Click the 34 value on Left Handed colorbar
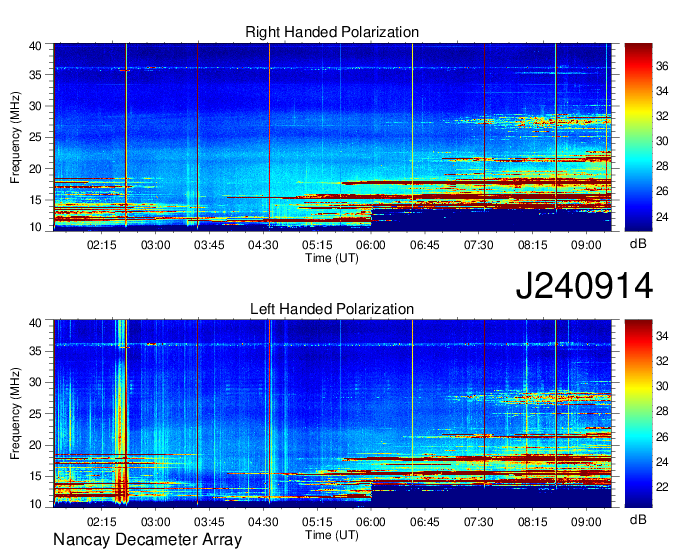 point(662,336)
